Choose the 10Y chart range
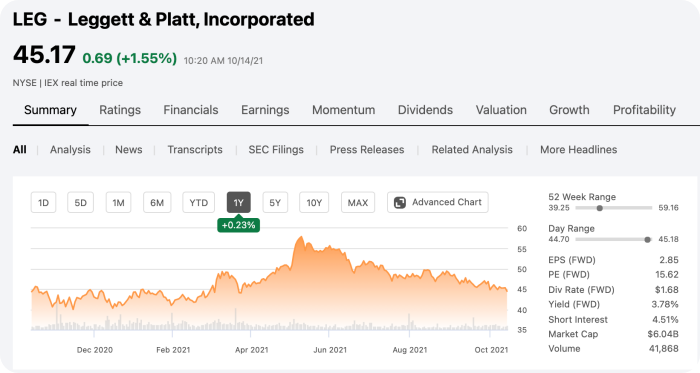Screen dimensions: 700x373 [314, 203]
